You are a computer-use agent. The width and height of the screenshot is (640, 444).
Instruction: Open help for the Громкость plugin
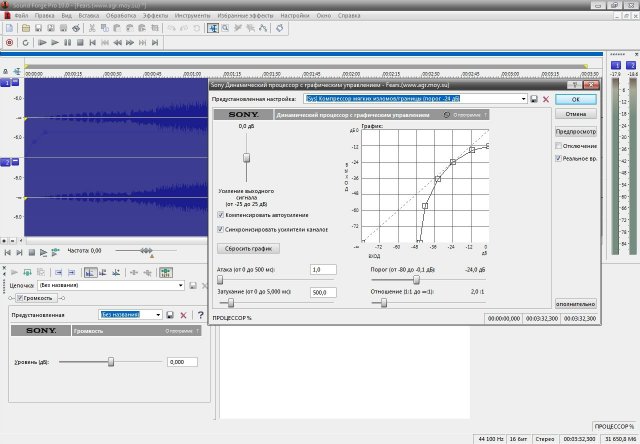pyautogui.click(x=200, y=314)
